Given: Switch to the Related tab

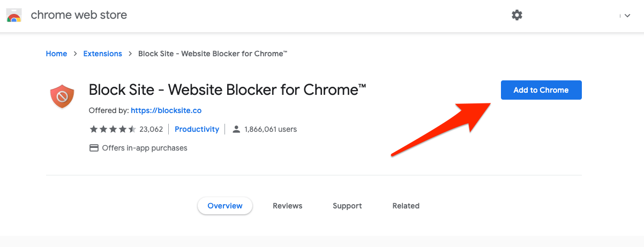Looking at the screenshot, I should pos(406,206).
